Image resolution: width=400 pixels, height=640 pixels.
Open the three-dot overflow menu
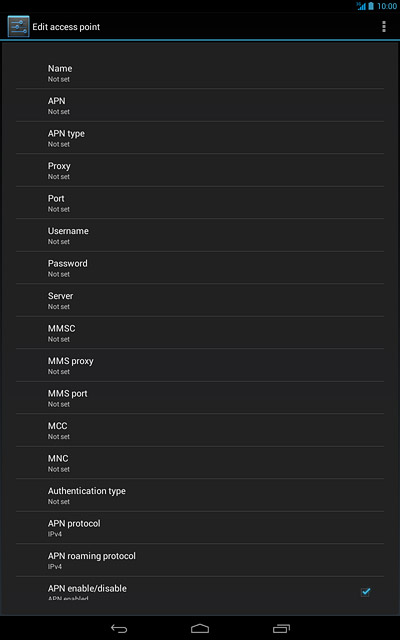pyautogui.click(x=383, y=27)
